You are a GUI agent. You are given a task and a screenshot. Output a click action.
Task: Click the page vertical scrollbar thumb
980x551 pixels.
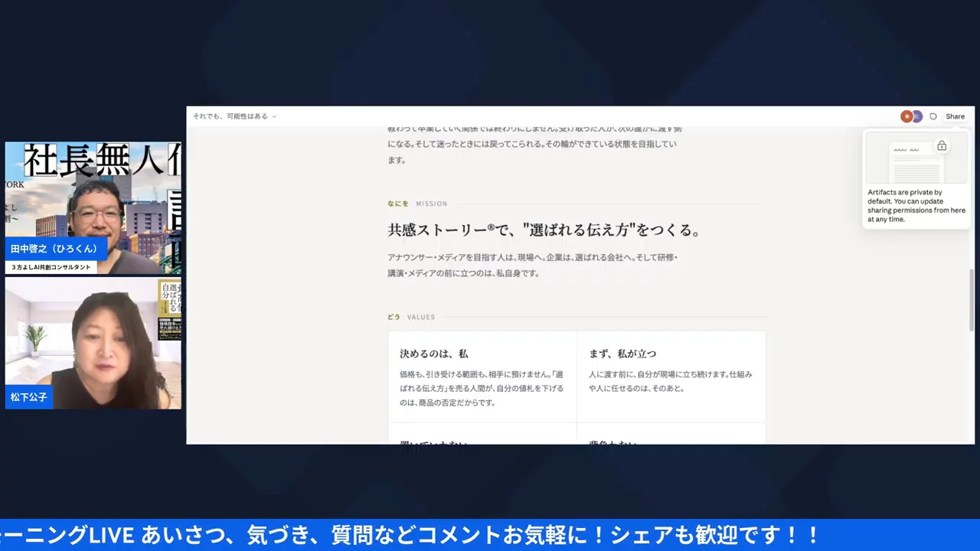(971, 300)
